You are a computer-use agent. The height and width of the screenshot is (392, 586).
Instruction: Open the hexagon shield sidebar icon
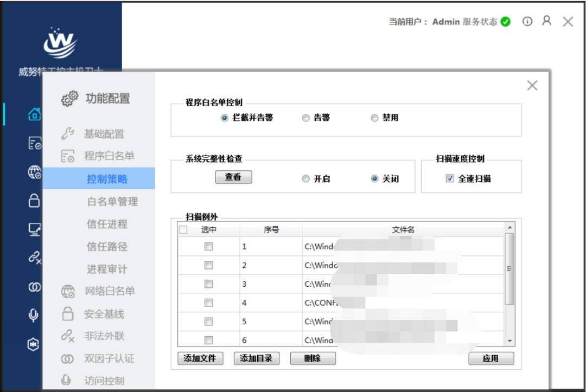[x=33, y=344]
